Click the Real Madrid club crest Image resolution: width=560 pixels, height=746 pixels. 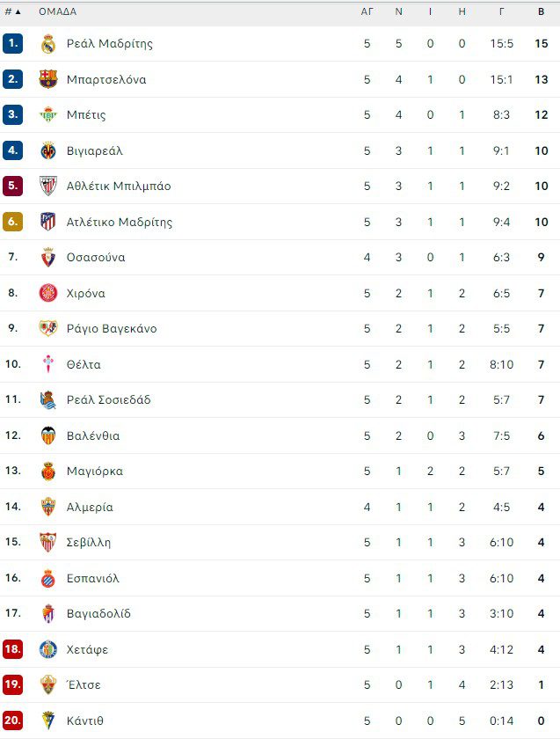(48, 44)
